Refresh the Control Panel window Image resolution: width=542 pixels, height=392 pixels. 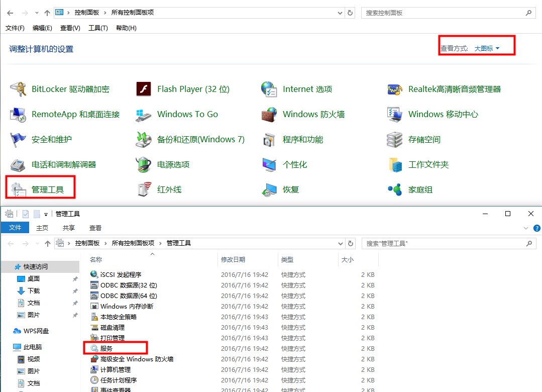(350, 13)
